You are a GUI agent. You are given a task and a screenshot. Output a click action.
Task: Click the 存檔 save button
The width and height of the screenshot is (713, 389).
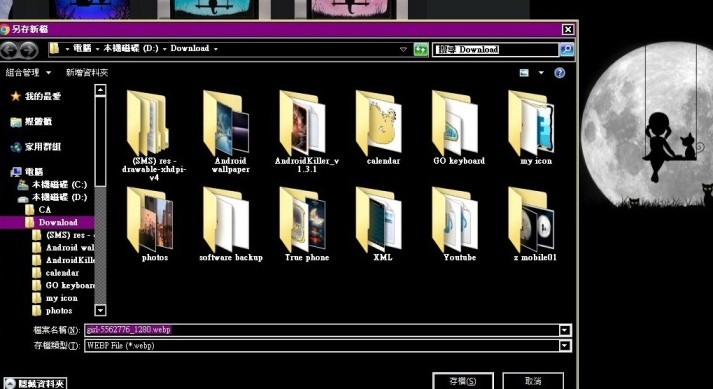click(463, 381)
